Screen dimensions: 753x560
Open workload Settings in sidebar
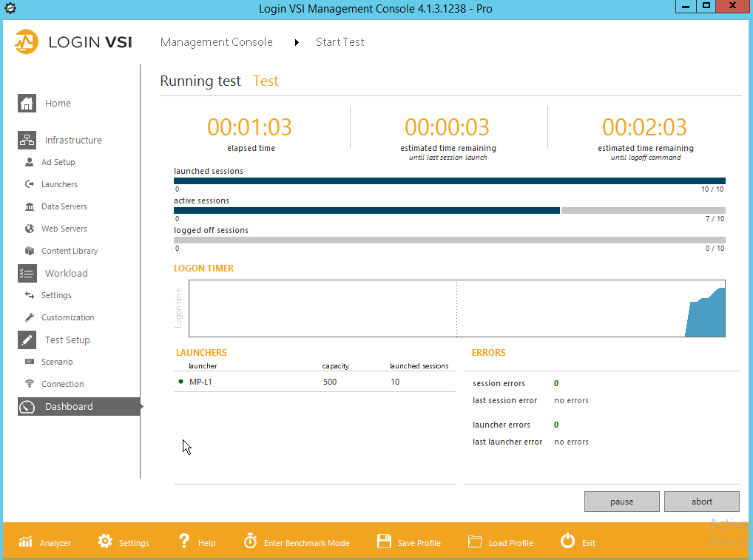tap(56, 295)
